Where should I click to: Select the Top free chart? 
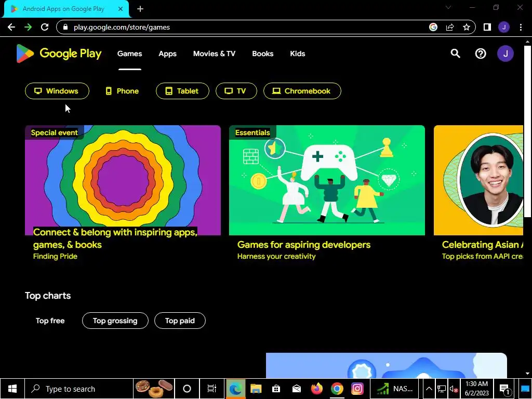pos(50,321)
